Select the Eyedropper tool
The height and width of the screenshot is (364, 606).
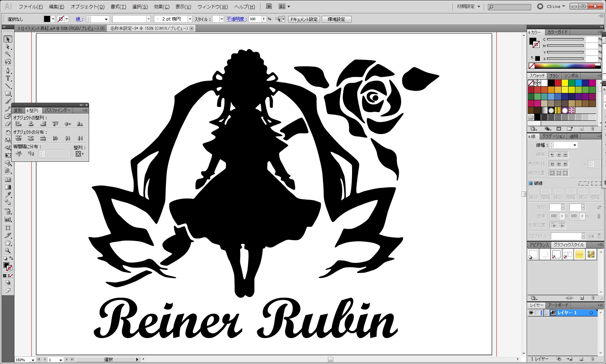tap(8, 195)
